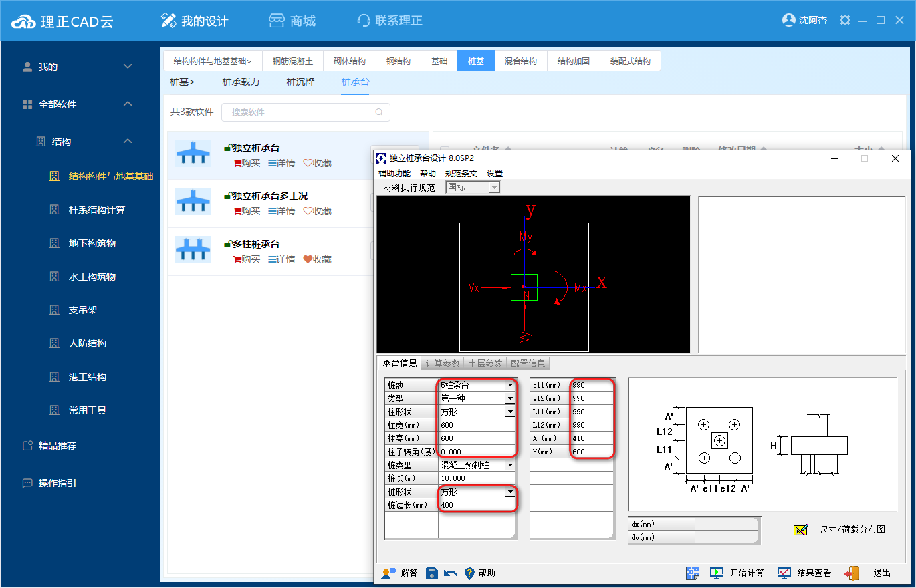Switch to the 土层参数 tab
The width and height of the screenshot is (916, 588).
[485, 363]
